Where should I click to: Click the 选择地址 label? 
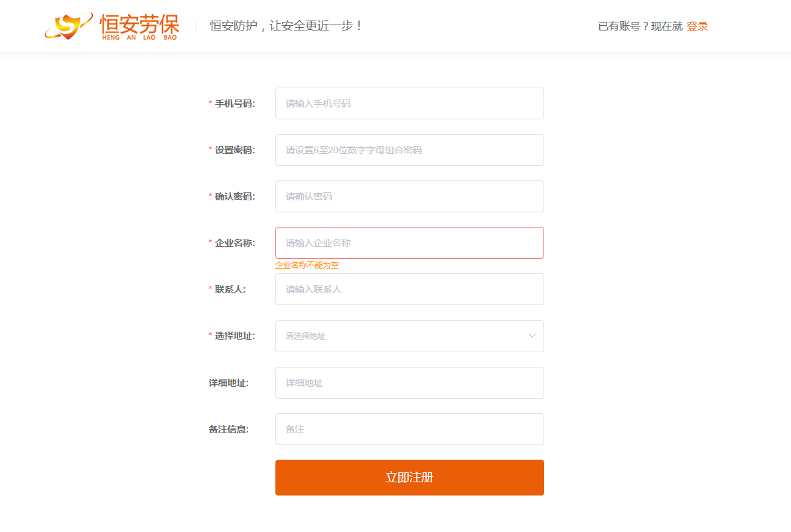tap(235, 336)
